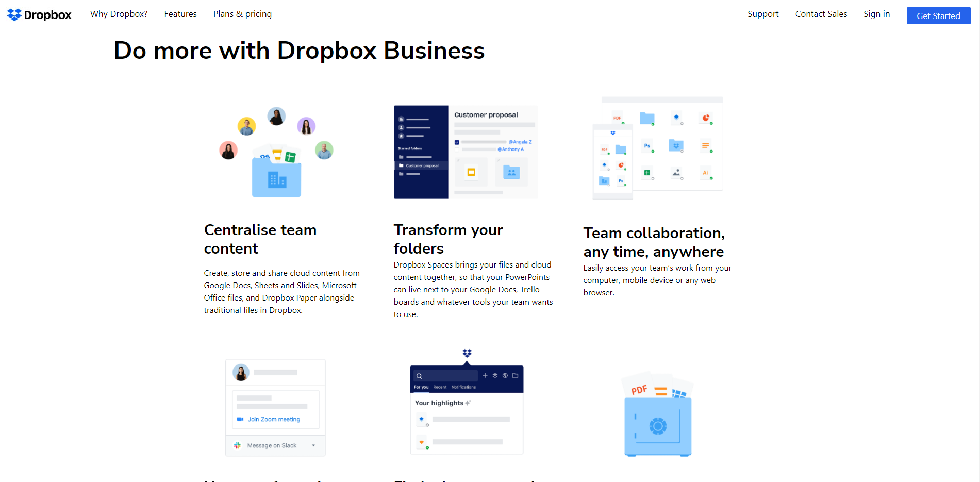Click the folder icon in the desktop popup toolbar
This screenshot has height=482, width=980.
pos(516,375)
